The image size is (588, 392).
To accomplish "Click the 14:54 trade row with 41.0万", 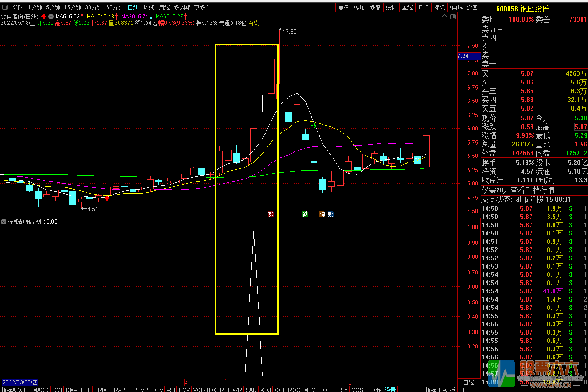I will pos(534,291).
